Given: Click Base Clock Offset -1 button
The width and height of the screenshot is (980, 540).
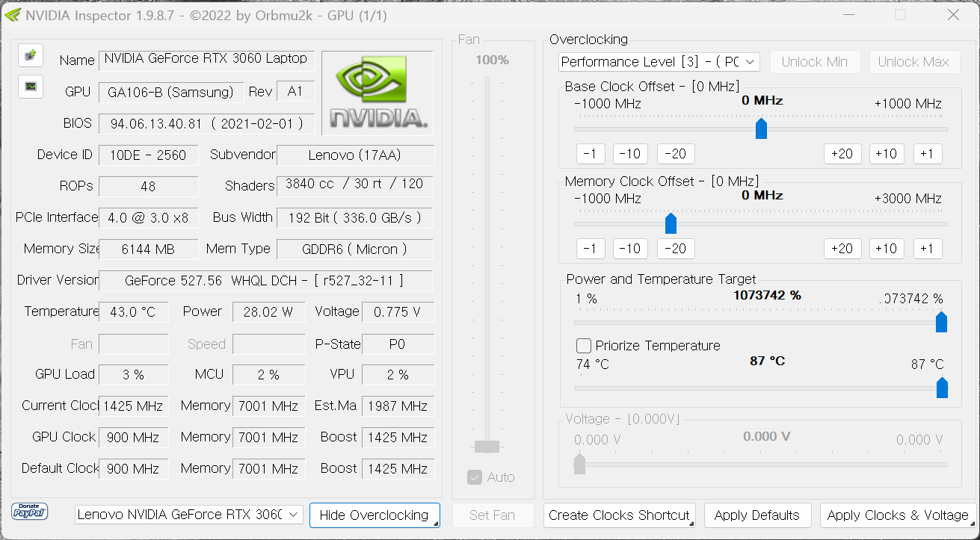Looking at the screenshot, I should [x=591, y=154].
